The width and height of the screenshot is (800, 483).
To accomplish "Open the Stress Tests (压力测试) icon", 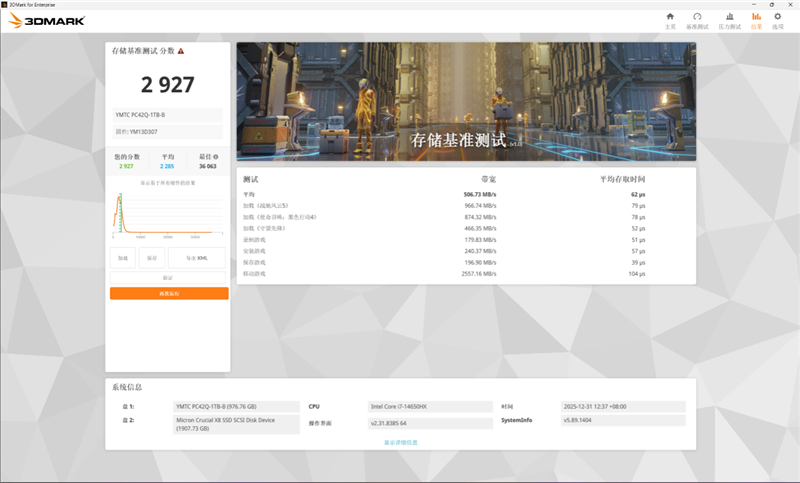I will tap(730, 19).
